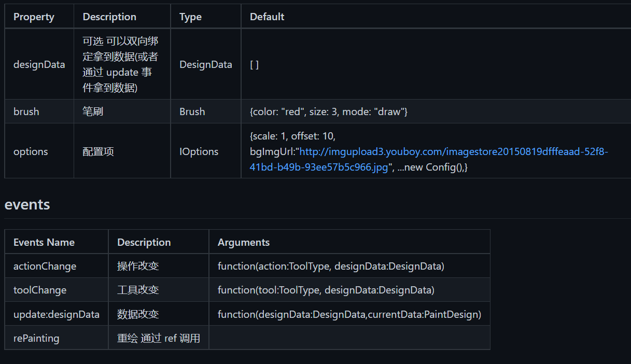
Task: Click the "Events Name" column header
Action: 44,242
